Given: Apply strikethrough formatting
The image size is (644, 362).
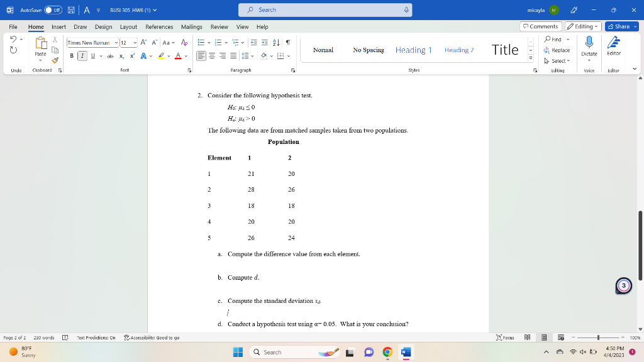Looking at the screenshot, I should pos(111,56).
